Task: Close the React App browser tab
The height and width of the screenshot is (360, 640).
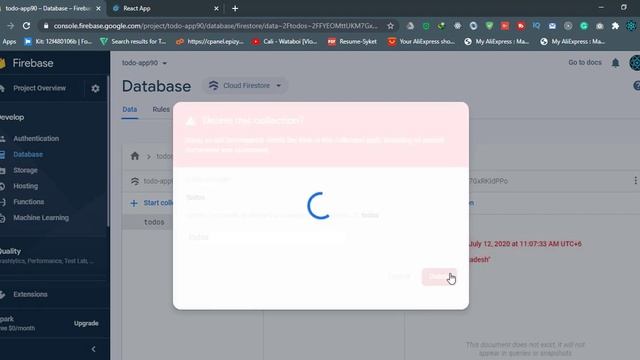Action: pyautogui.click(x=216, y=8)
